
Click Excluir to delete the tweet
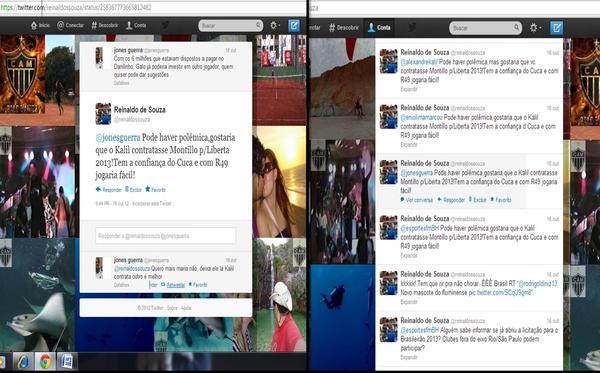134,189
